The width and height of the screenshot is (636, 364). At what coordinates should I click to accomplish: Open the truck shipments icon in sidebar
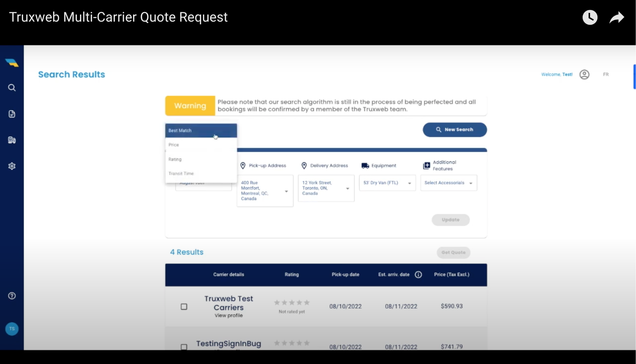[x=12, y=140]
